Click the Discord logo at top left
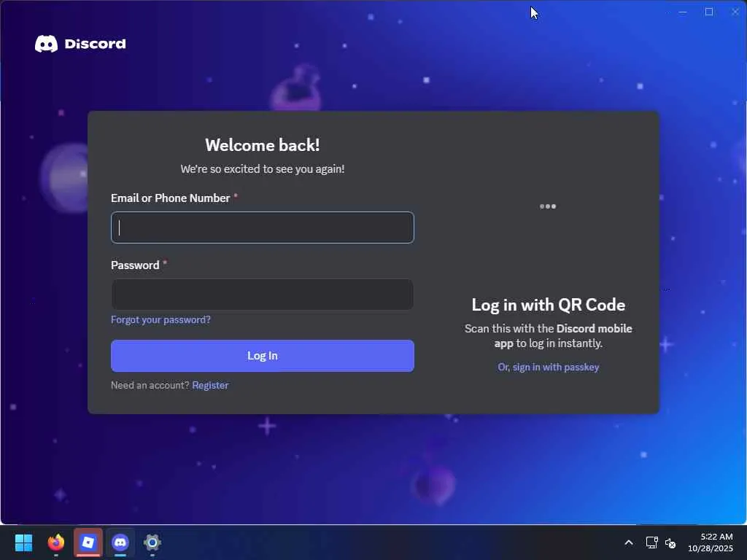Screen dimensions: 747x560 [80, 44]
